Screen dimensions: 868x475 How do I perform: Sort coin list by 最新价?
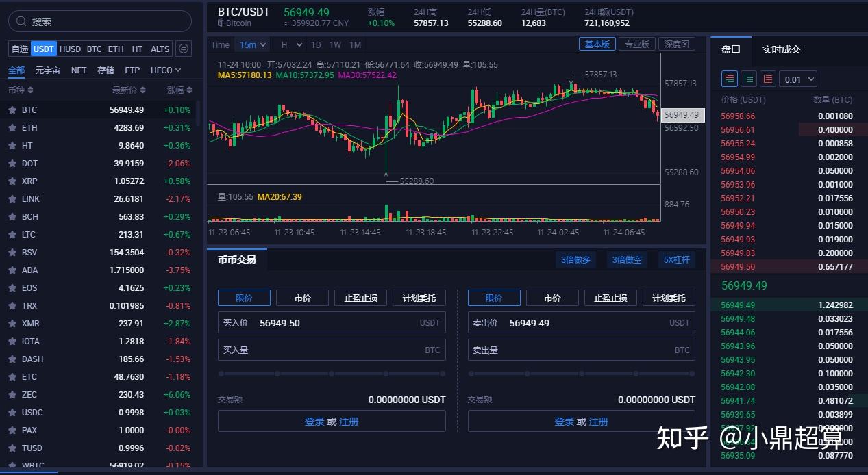129,90
